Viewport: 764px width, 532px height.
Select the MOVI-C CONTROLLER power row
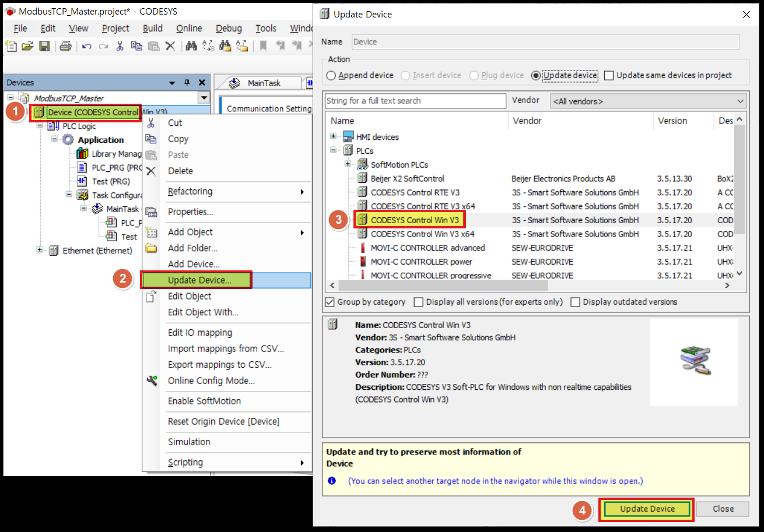point(529,262)
